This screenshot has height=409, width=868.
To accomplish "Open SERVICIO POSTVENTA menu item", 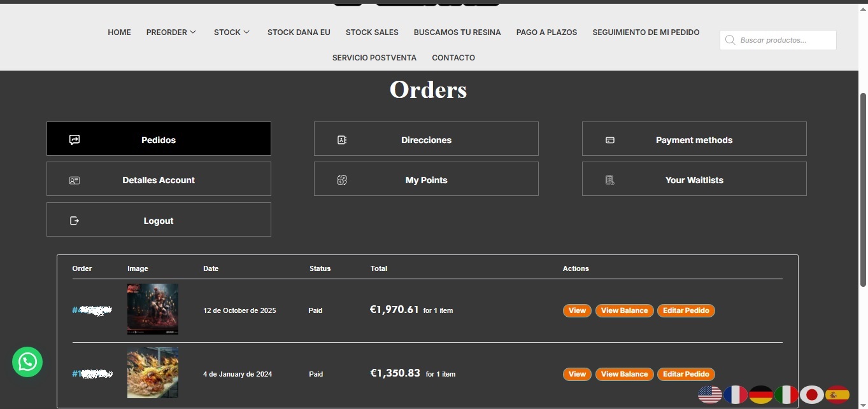I will (x=374, y=57).
